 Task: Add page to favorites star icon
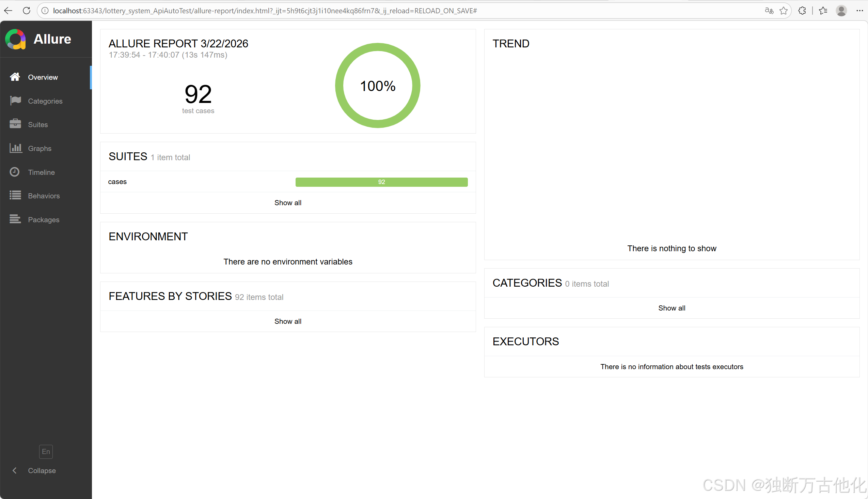tap(784, 11)
